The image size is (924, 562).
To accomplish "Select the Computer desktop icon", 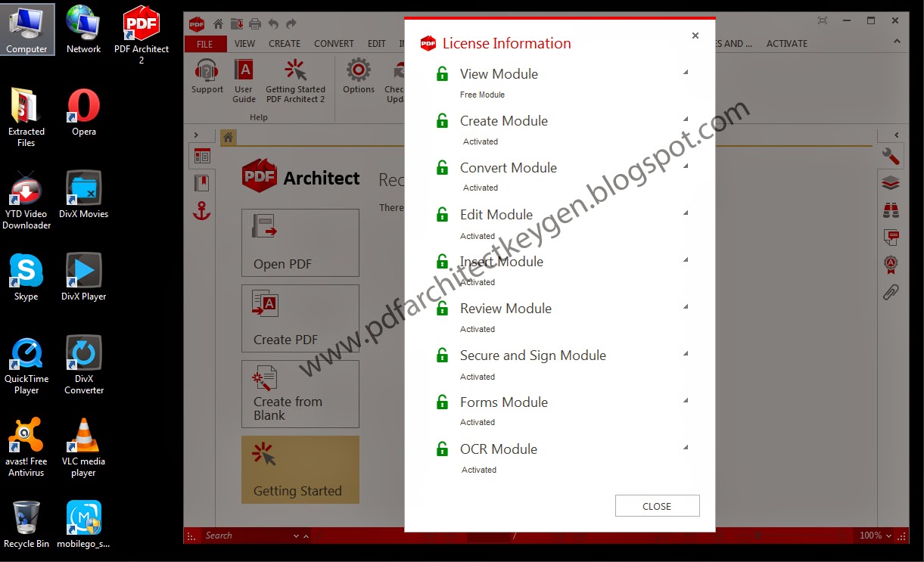I will point(27,29).
